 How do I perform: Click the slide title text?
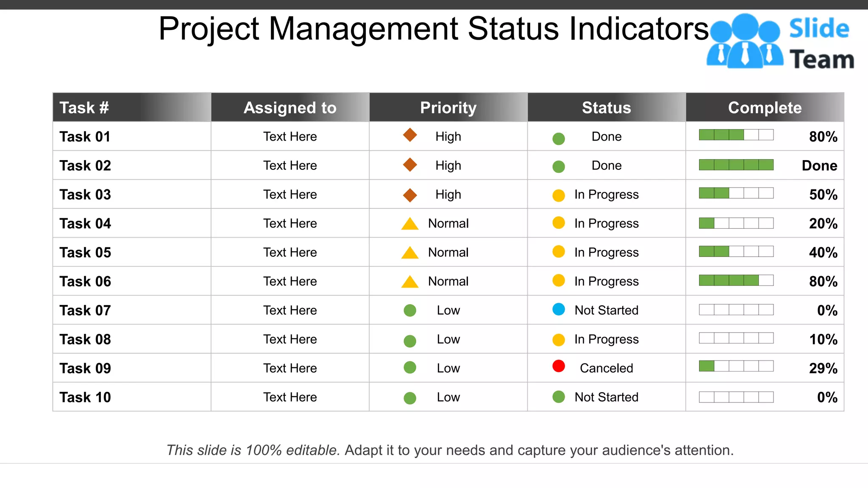[433, 29]
